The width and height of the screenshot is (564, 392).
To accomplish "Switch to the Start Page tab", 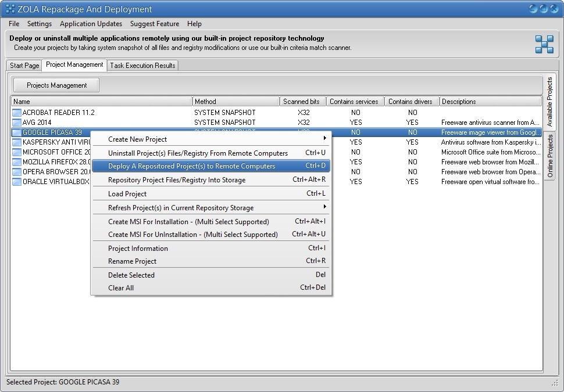I will [x=24, y=65].
